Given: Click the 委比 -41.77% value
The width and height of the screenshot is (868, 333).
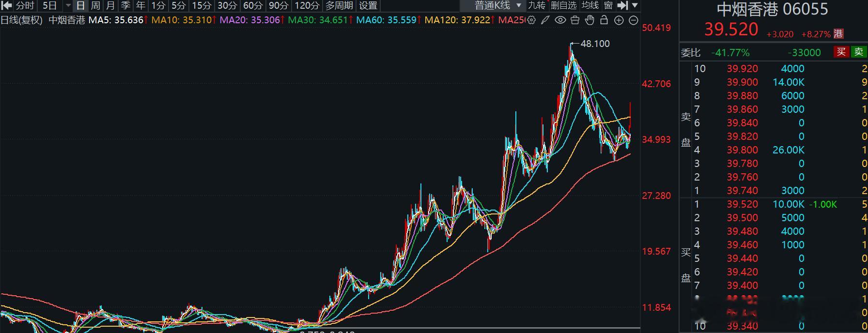Looking at the screenshot, I should point(730,52).
